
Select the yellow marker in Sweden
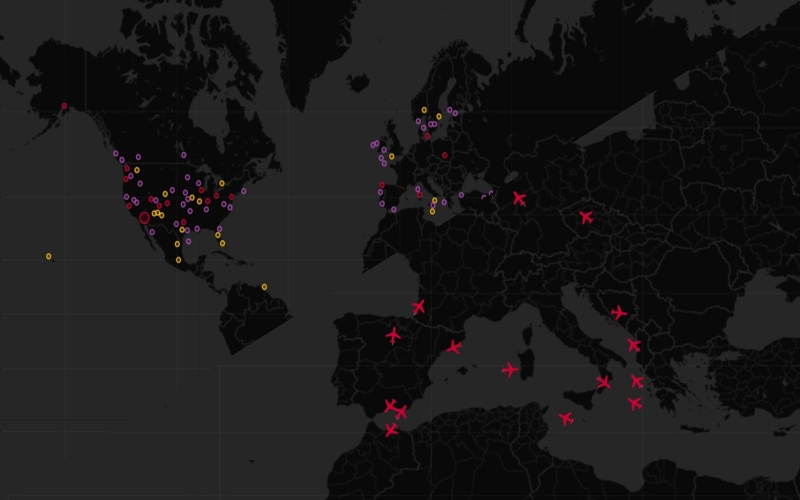tap(439, 116)
